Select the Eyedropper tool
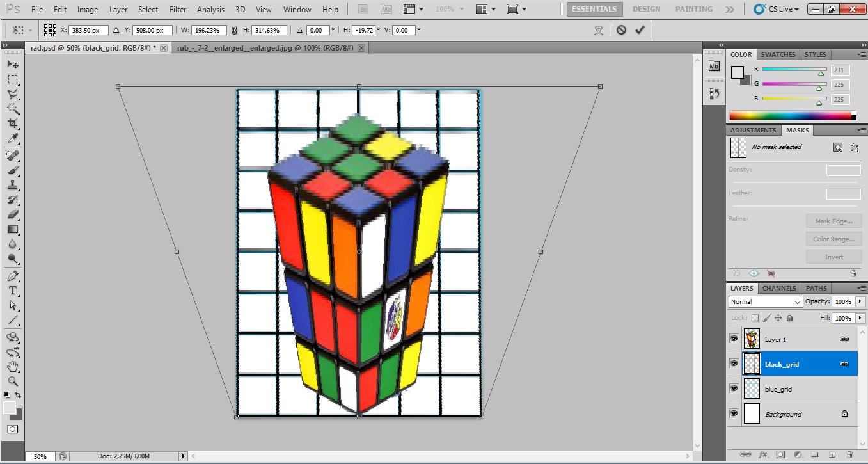The image size is (868, 464). (x=13, y=138)
